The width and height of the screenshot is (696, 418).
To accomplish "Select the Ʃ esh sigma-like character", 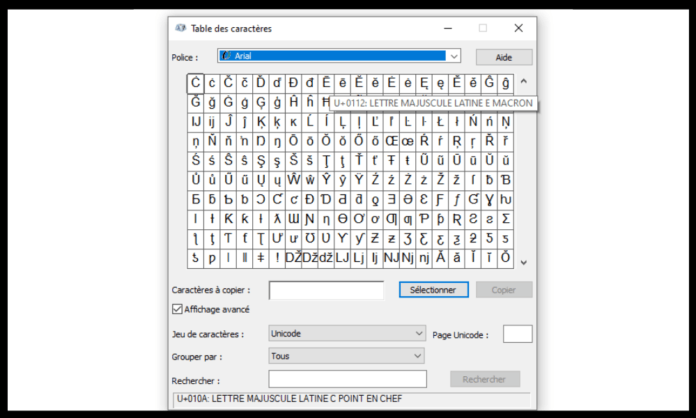I will [506, 219].
